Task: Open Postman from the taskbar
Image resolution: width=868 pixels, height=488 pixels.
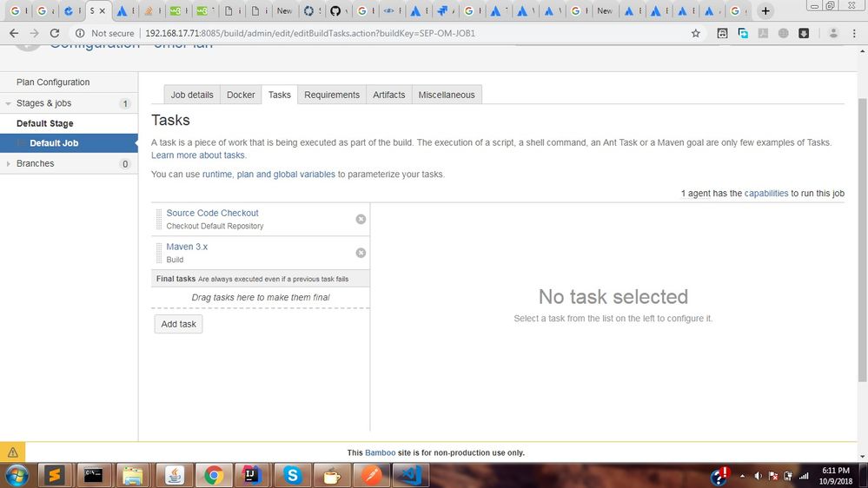Action: tap(372, 475)
